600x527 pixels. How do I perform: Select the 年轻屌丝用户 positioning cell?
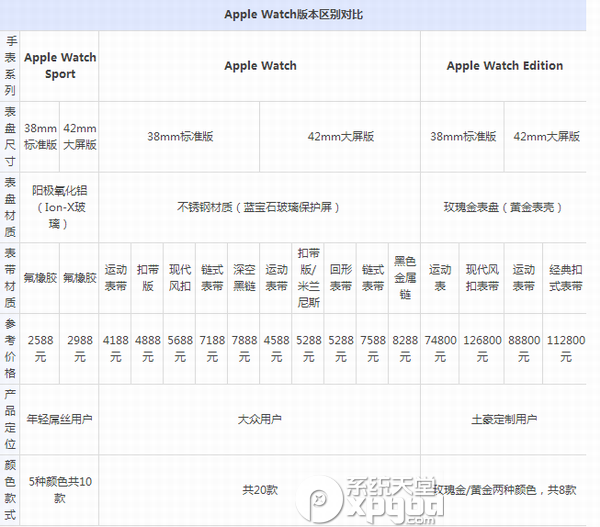tap(60, 420)
